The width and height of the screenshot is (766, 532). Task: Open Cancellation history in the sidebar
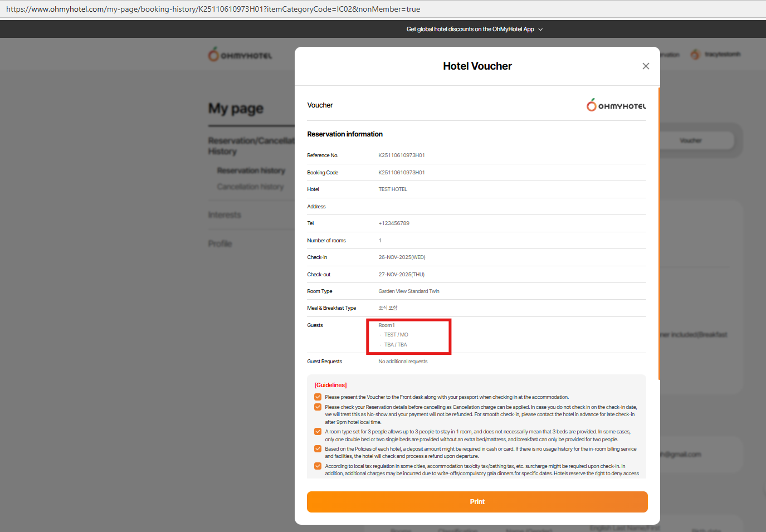pyautogui.click(x=250, y=187)
